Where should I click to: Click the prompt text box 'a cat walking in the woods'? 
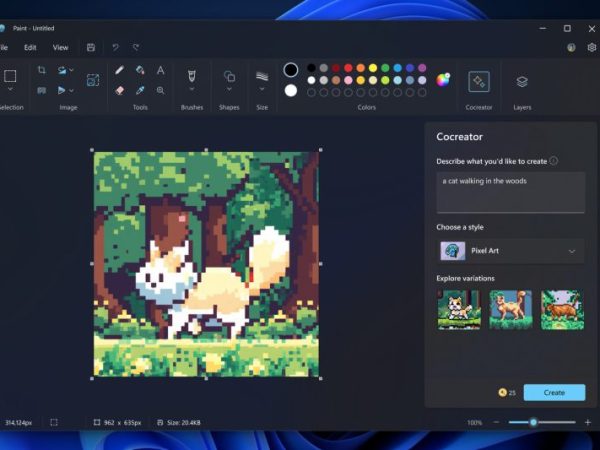tap(510, 192)
